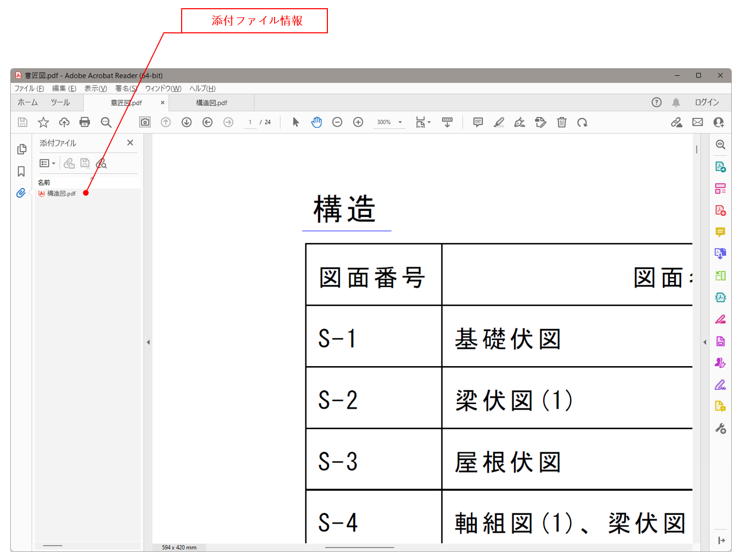
Task: Click the Print icon in the toolbar
Action: click(85, 122)
